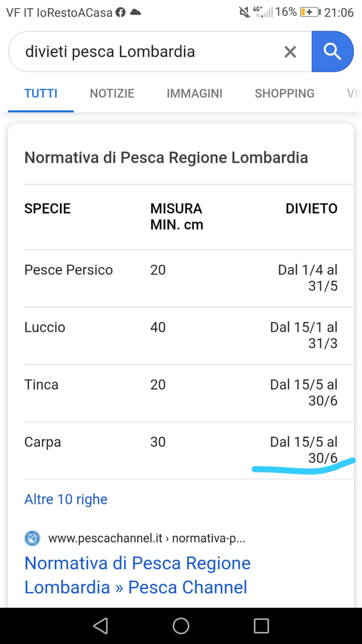Clear the search query with X icon
362x644 pixels.
290,52
